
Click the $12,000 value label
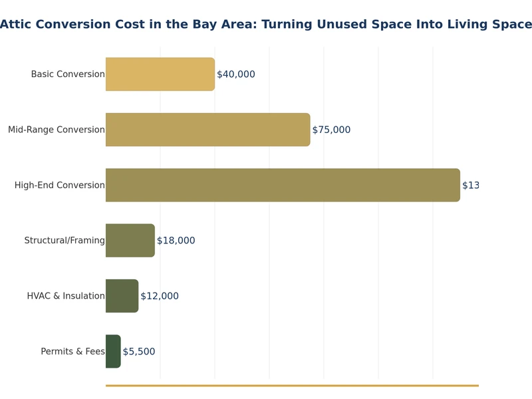click(x=160, y=296)
